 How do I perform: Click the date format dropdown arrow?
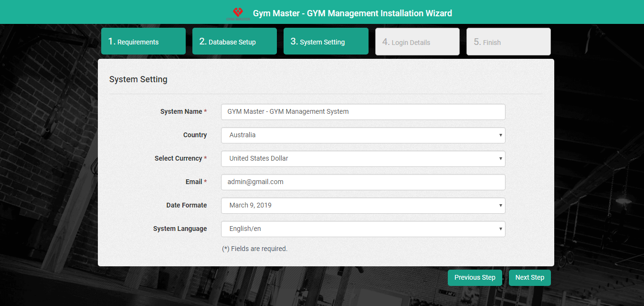pyautogui.click(x=500, y=206)
